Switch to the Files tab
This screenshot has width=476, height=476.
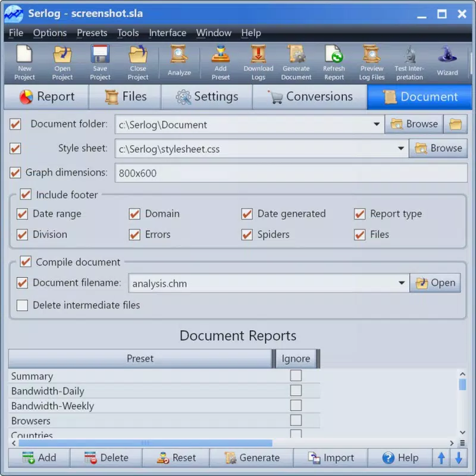pyautogui.click(x=125, y=97)
